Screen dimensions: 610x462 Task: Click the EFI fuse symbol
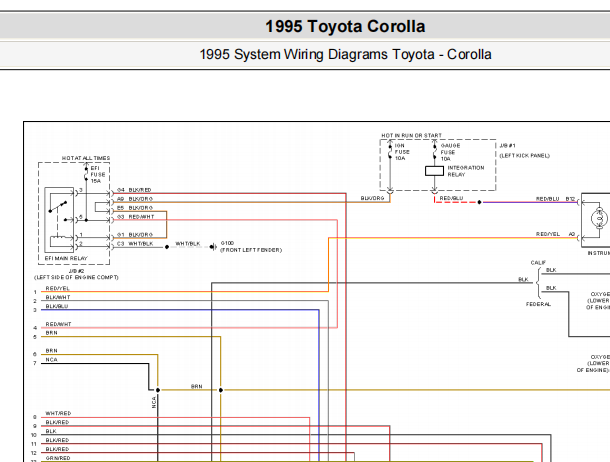[86, 173]
